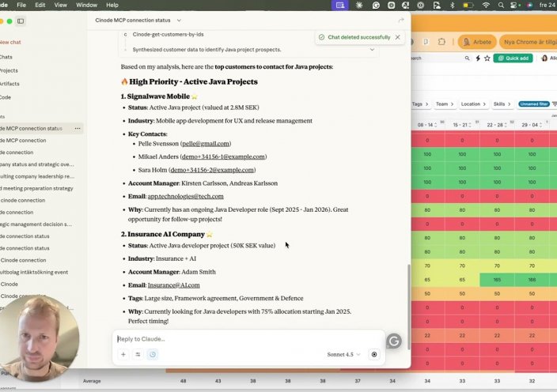Click the Grammarly icon beside the reply box

click(x=394, y=341)
